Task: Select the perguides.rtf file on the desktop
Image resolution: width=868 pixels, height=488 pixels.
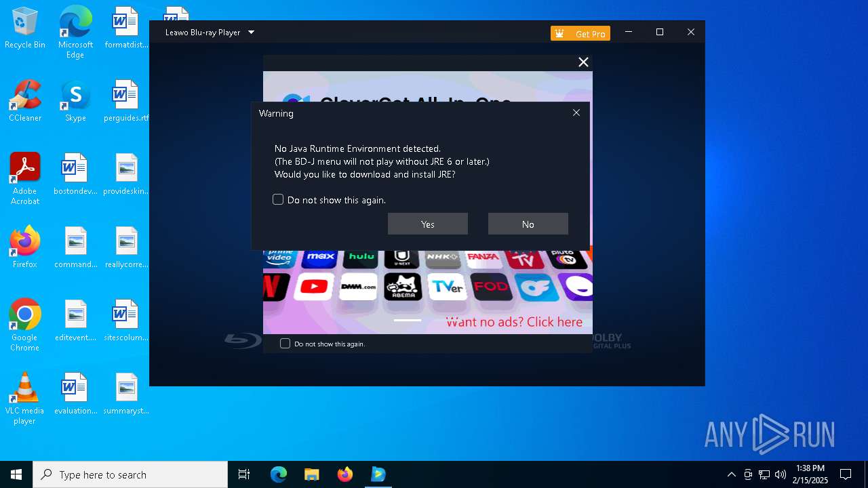Action: [x=125, y=101]
